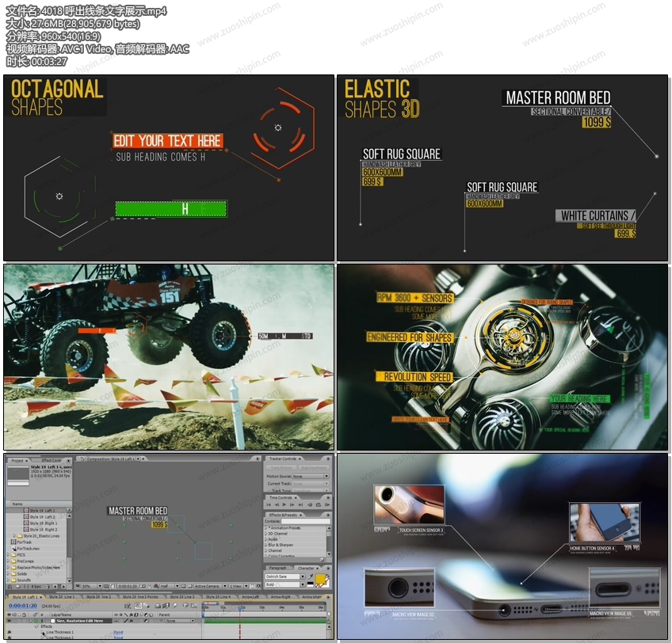Open the PreComps folder in Project panel
672x643 pixels.
click(26, 561)
